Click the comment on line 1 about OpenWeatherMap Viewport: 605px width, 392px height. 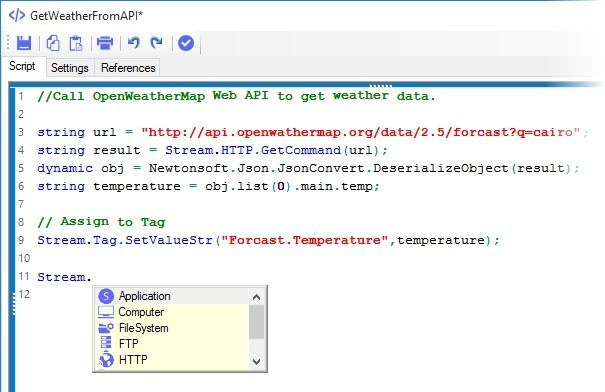pyautogui.click(x=236, y=96)
